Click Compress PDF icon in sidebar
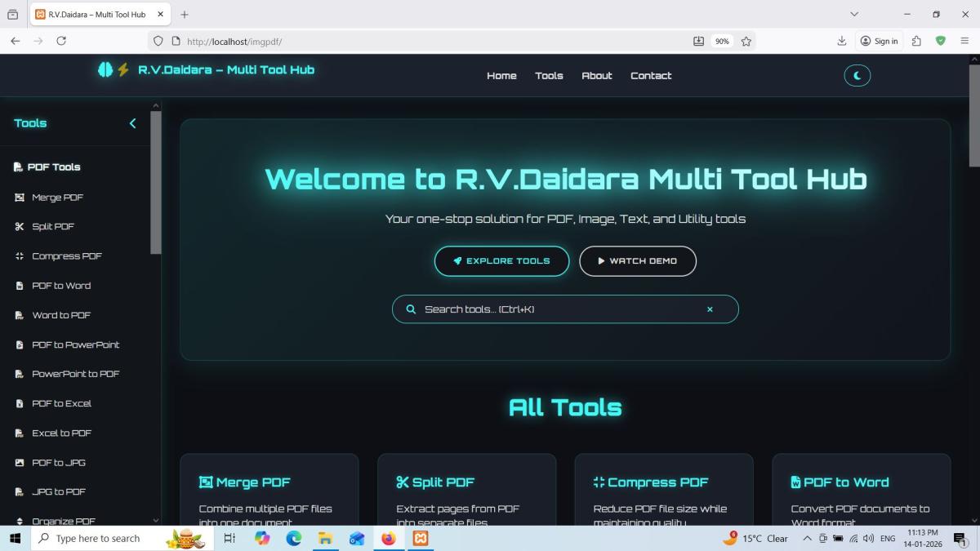The width and height of the screenshot is (980, 551). point(20,256)
